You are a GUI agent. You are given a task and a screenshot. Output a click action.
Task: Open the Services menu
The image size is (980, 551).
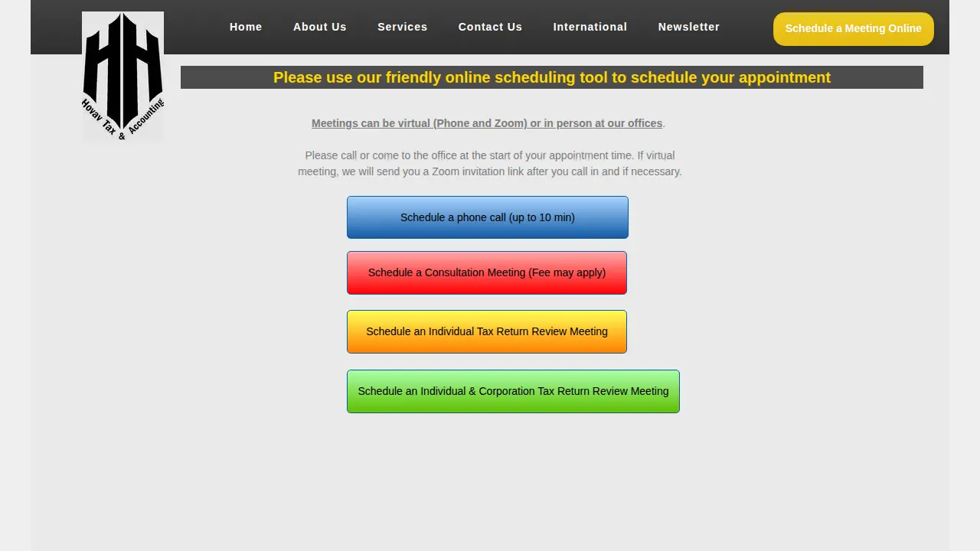click(403, 27)
